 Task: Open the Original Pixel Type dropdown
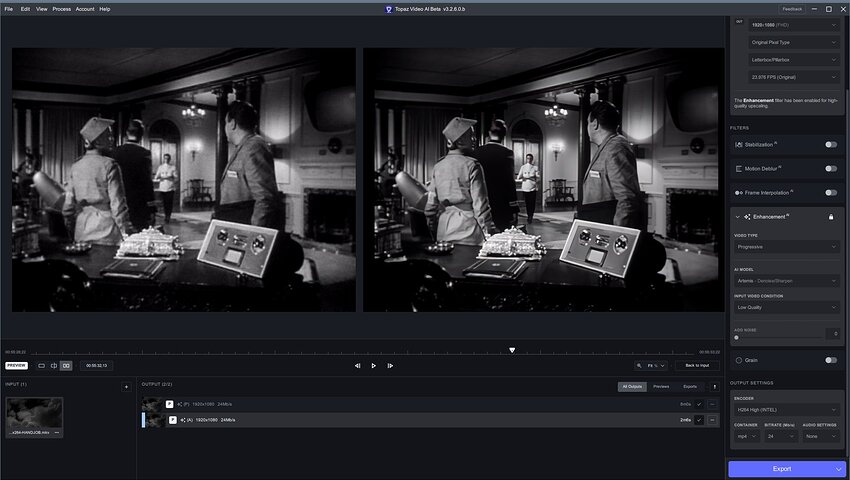click(x=794, y=42)
